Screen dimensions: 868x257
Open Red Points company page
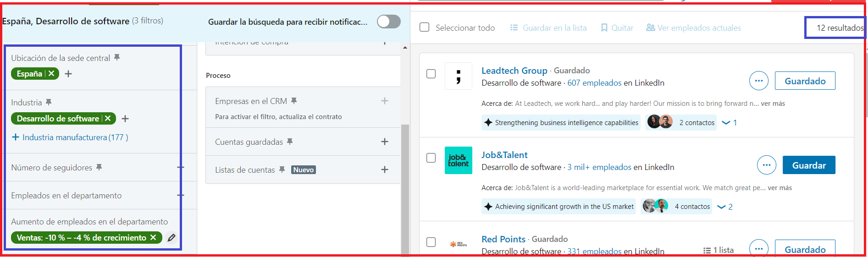point(503,239)
